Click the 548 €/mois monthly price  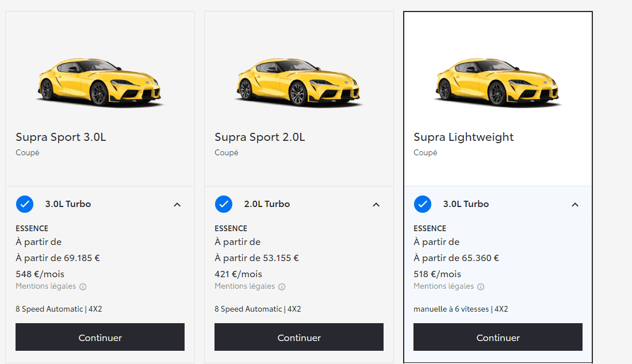[40, 274]
